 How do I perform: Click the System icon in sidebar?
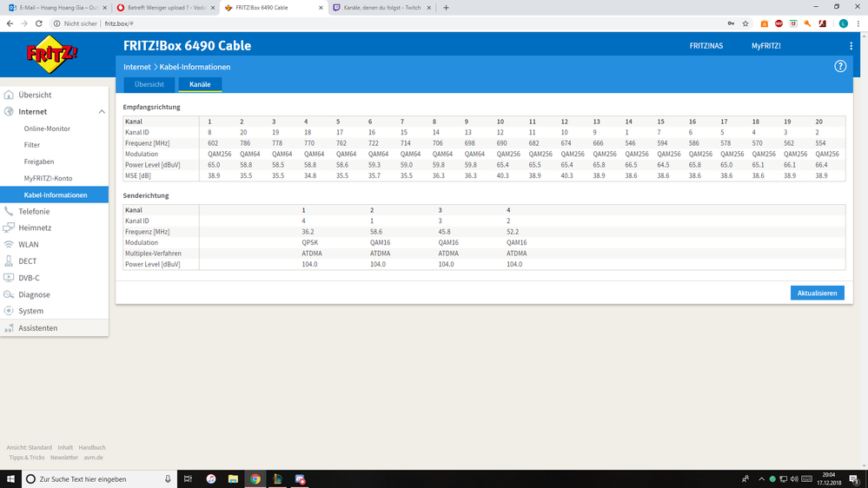[x=9, y=310]
